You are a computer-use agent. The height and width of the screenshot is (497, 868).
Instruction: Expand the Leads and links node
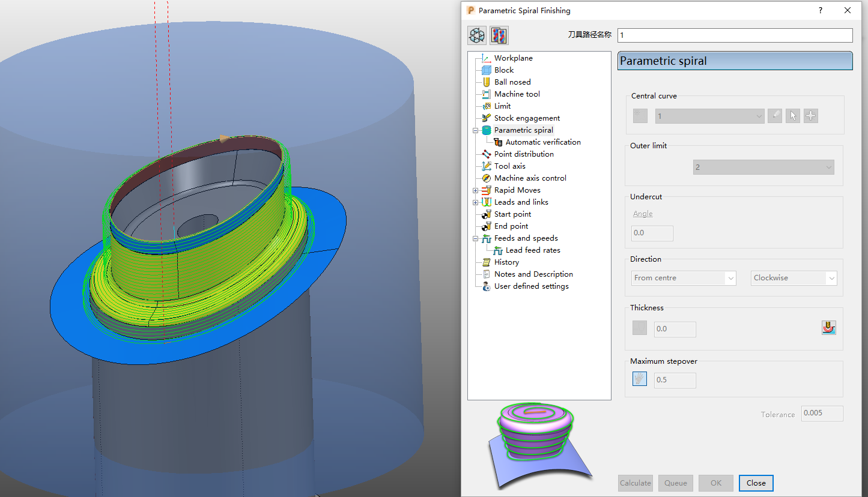tap(476, 202)
